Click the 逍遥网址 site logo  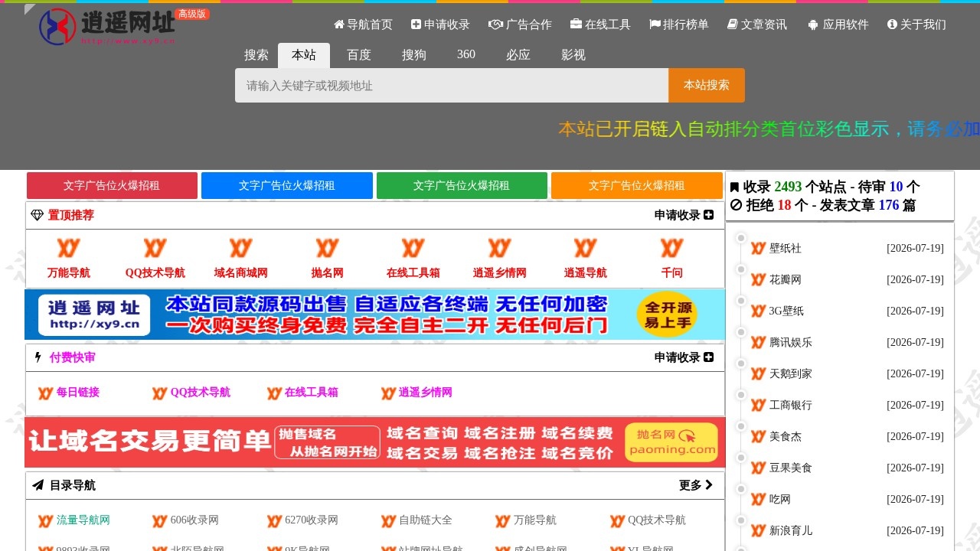click(107, 26)
